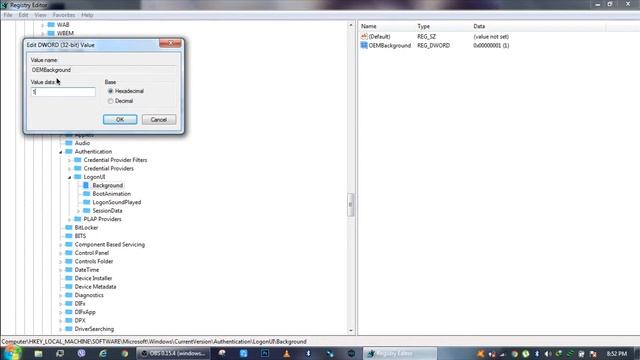Select the DateTime key
Screen dimensions: 640x360
(87, 270)
